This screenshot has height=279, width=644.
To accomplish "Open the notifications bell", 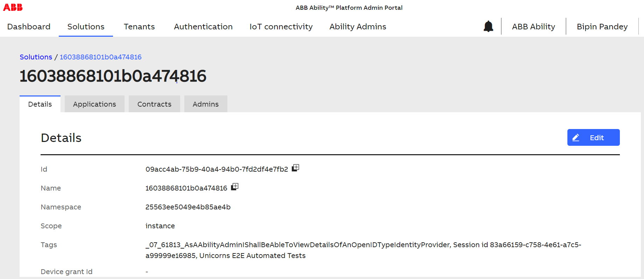I will coord(488,26).
